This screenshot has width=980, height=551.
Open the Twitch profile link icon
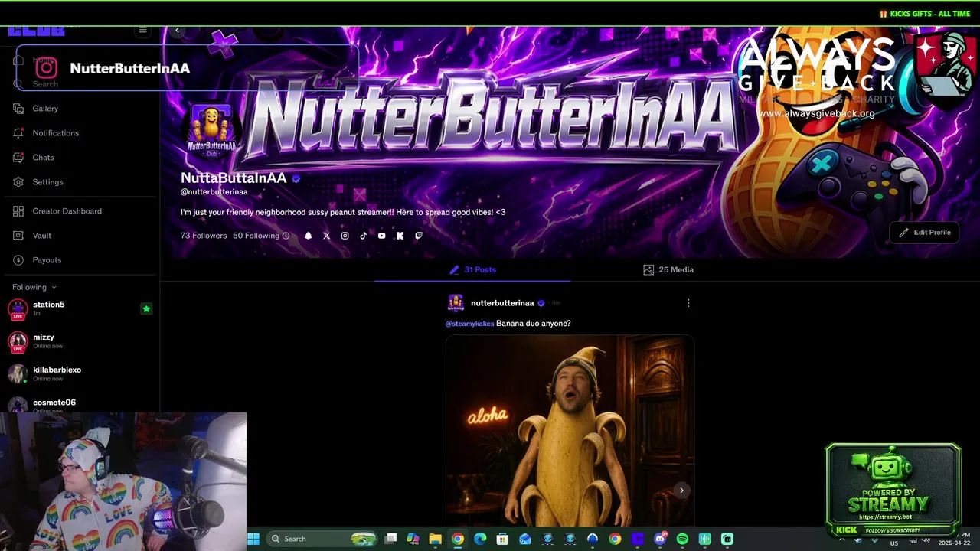(x=418, y=236)
